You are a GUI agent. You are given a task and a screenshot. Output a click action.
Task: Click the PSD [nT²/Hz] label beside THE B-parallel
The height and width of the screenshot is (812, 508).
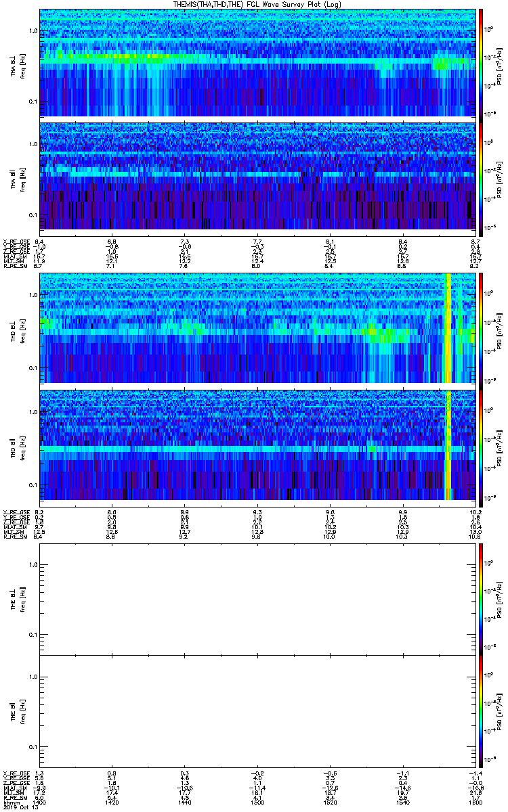[x=500, y=711]
